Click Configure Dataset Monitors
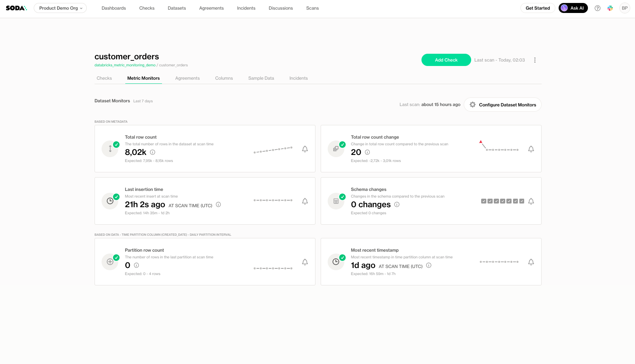The image size is (635, 364). click(502, 105)
